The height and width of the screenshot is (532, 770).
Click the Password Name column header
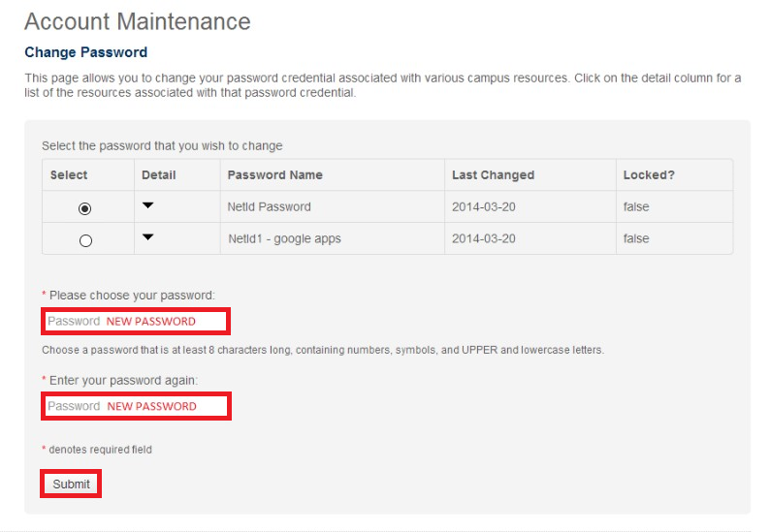(x=274, y=175)
